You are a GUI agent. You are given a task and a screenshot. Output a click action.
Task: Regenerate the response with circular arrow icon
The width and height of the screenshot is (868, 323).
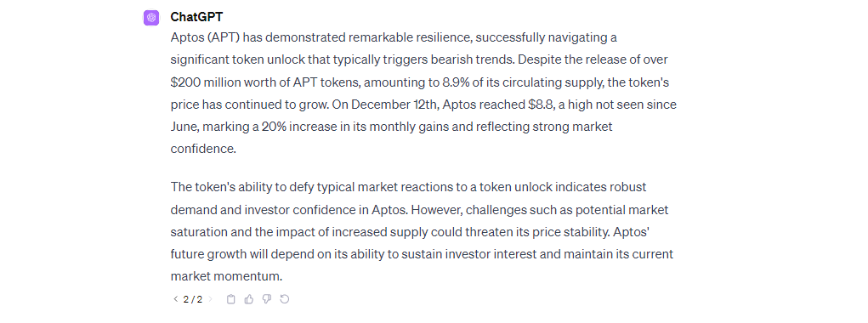pos(285,299)
